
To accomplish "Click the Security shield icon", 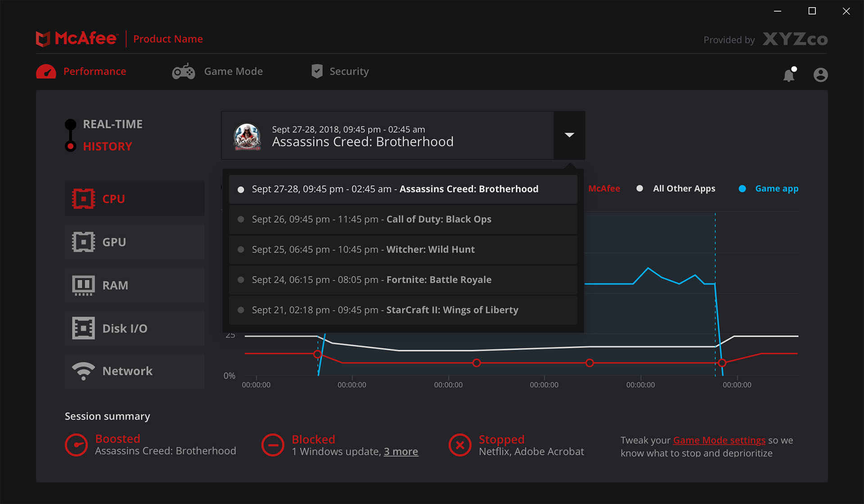I will coord(317,71).
